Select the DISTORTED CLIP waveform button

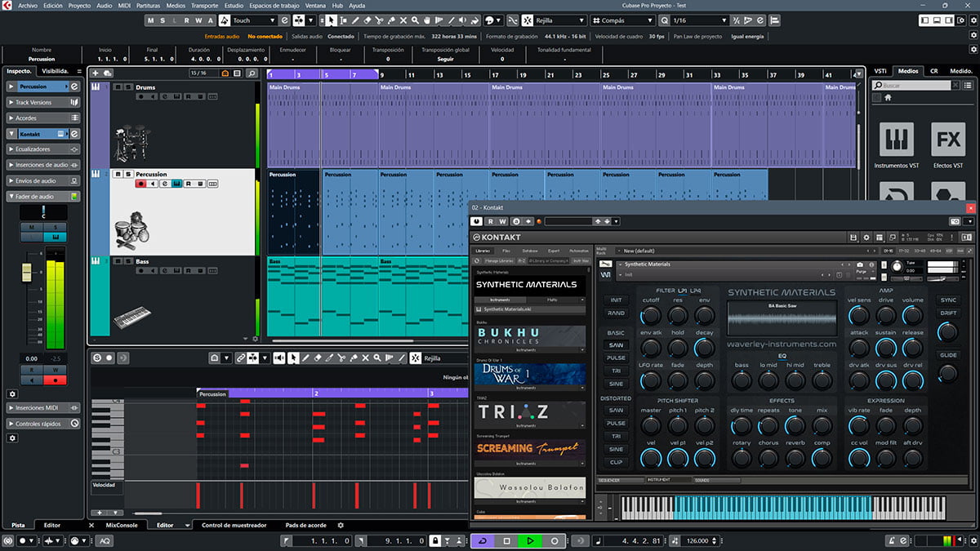tap(616, 463)
